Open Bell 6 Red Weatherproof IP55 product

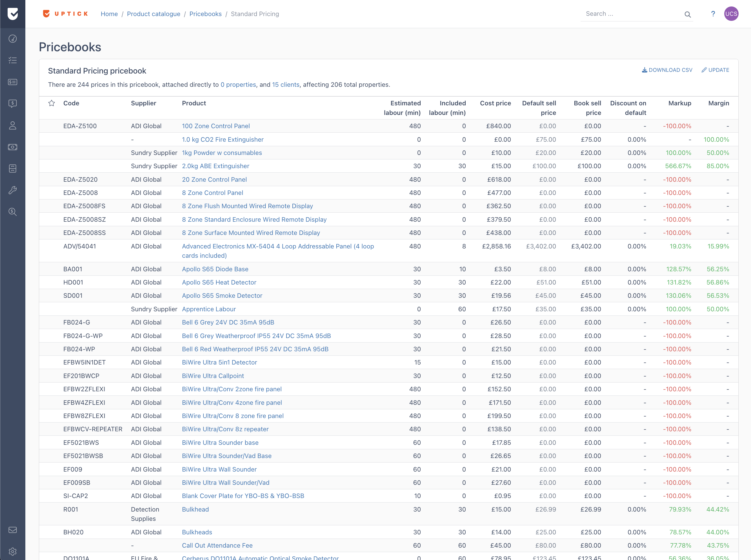[x=255, y=349]
